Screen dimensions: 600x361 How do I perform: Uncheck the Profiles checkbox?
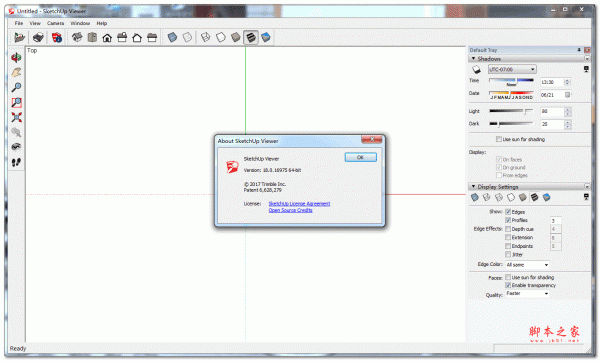(x=508, y=220)
